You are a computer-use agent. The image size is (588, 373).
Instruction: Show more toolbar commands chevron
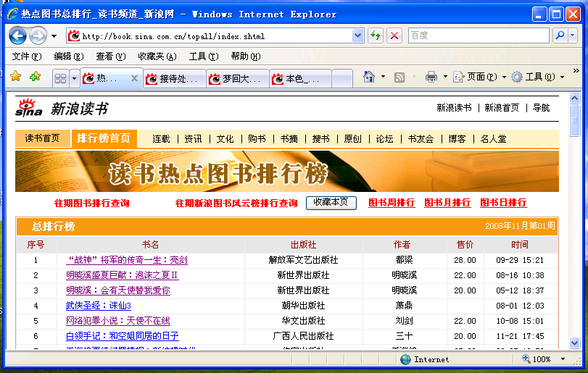pyautogui.click(x=576, y=71)
